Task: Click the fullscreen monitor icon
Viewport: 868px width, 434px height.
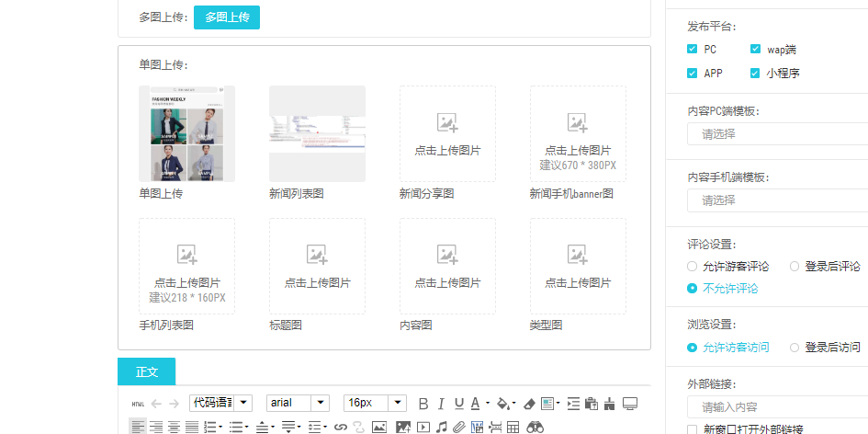Action: (630, 404)
